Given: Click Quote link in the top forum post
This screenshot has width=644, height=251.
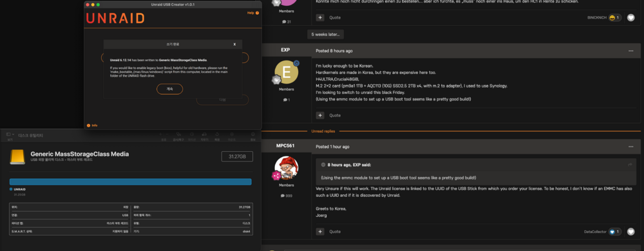Looking at the screenshot, I should pos(335,17).
